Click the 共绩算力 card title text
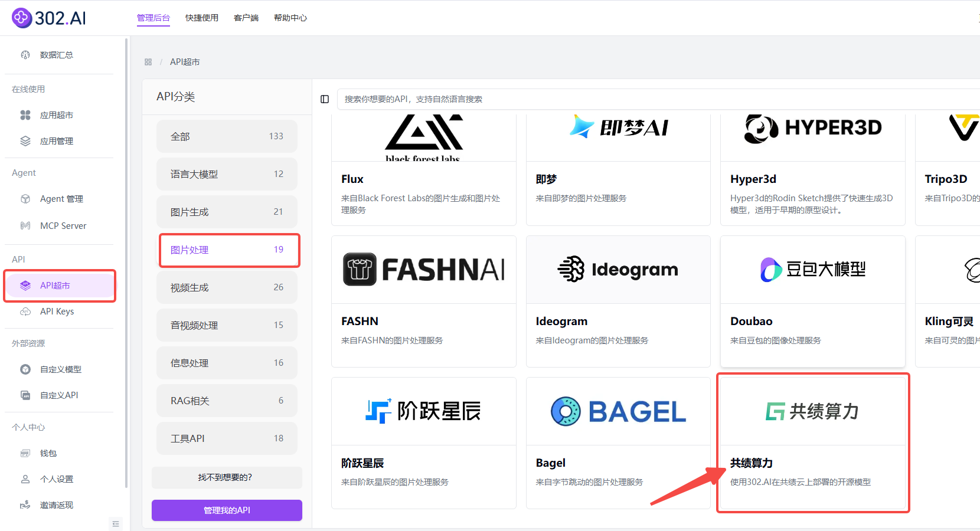 [752, 463]
